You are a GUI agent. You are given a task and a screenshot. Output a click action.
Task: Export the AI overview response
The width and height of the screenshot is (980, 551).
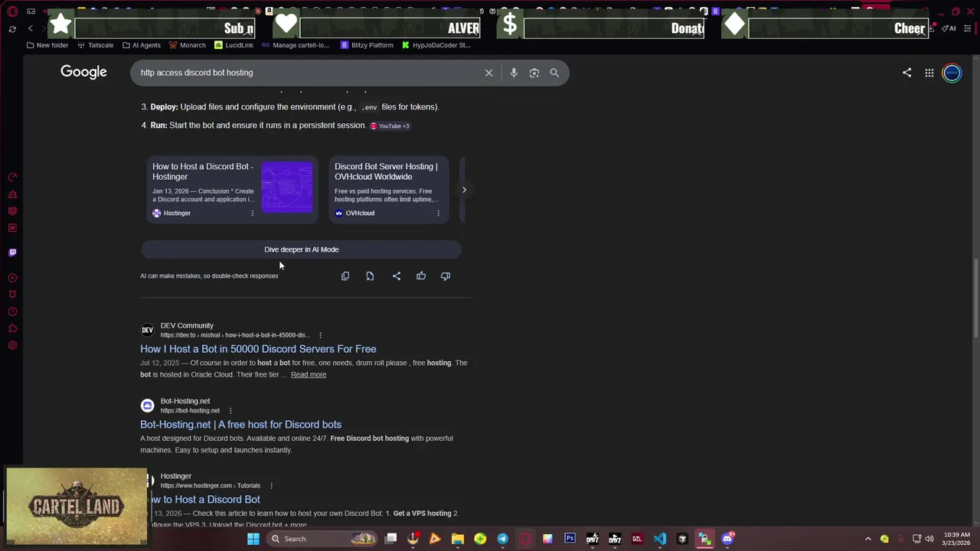click(x=370, y=275)
